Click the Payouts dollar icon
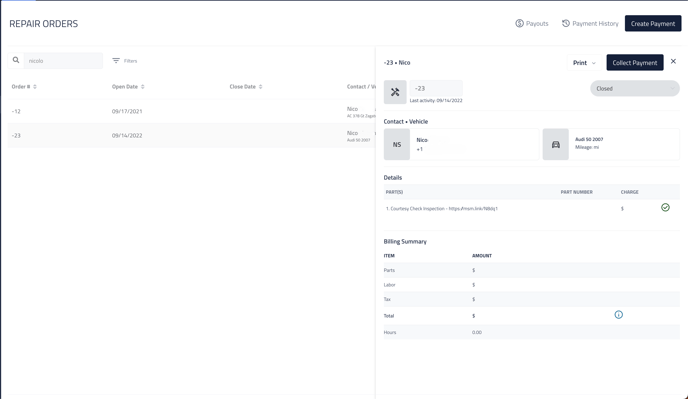 pos(520,23)
